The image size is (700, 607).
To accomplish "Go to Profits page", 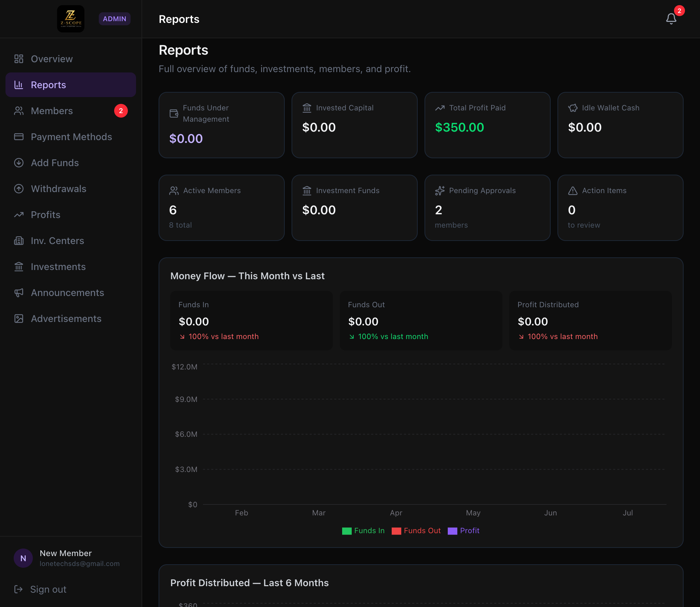I will (x=71, y=215).
